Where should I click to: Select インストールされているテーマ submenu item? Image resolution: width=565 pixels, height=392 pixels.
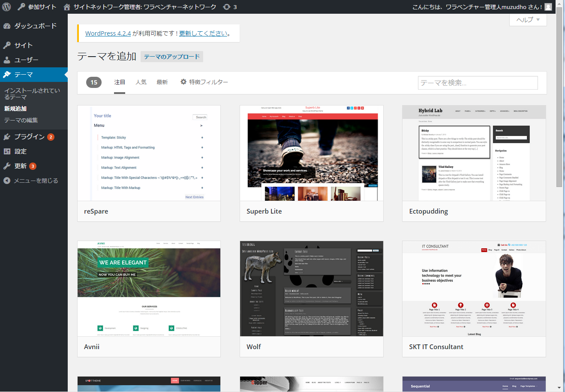(32, 94)
